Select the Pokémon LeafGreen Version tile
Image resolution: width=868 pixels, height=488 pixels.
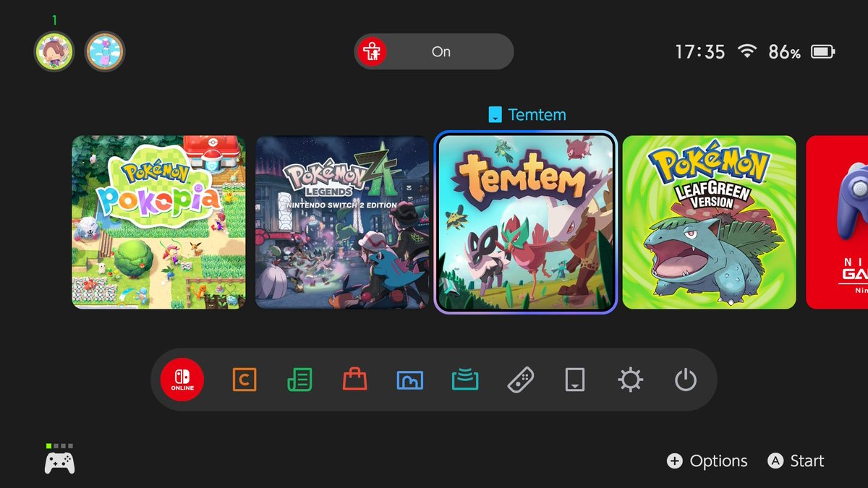pyautogui.click(x=710, y=223)
